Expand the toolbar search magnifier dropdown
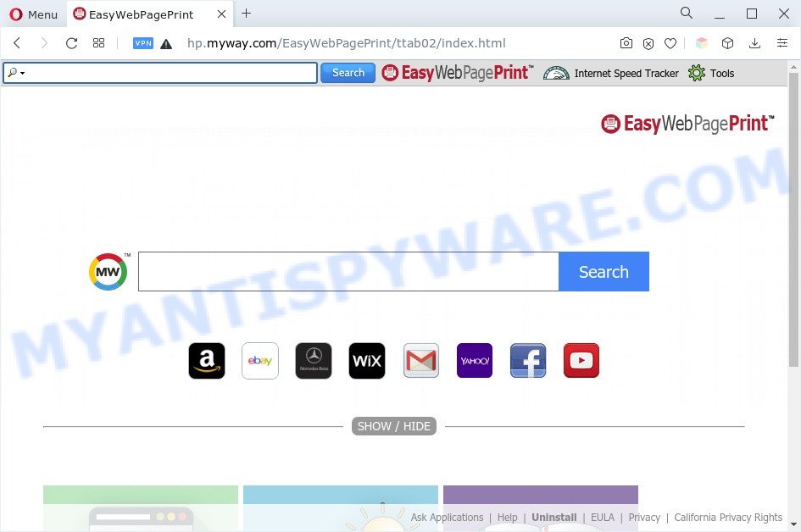The width and height of the screenshot is (801, 532). [16, 73]
